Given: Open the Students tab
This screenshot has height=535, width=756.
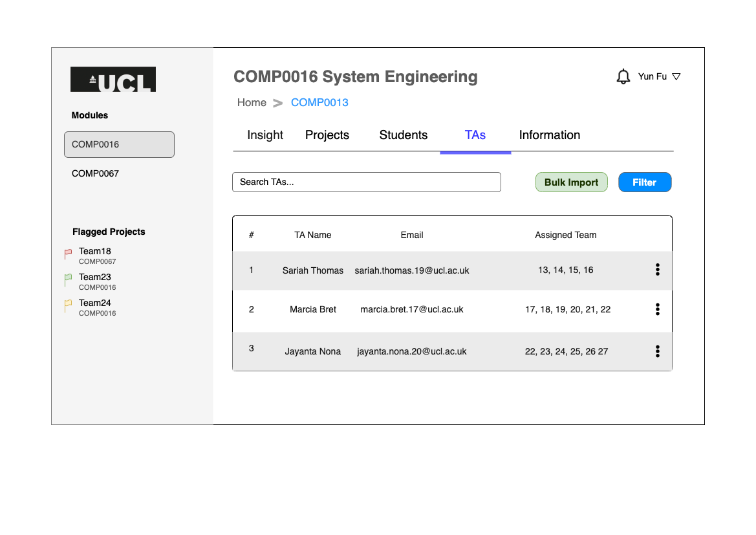Looking at the screenshot, I should [x=403, y=135].
